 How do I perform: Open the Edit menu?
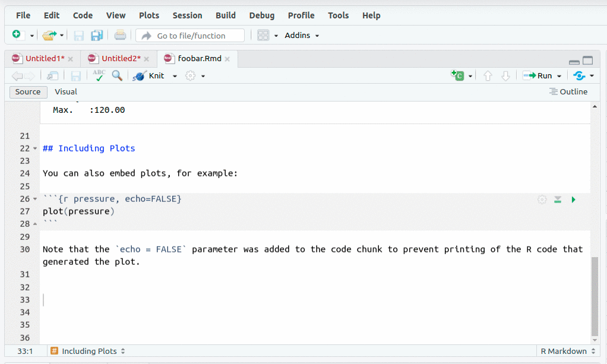click(x=52, y=15)
